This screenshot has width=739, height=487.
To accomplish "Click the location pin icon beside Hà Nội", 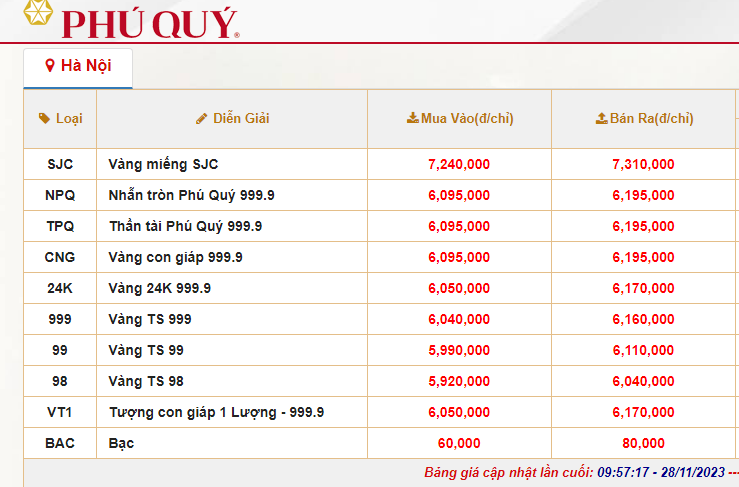I will point(50,66).
